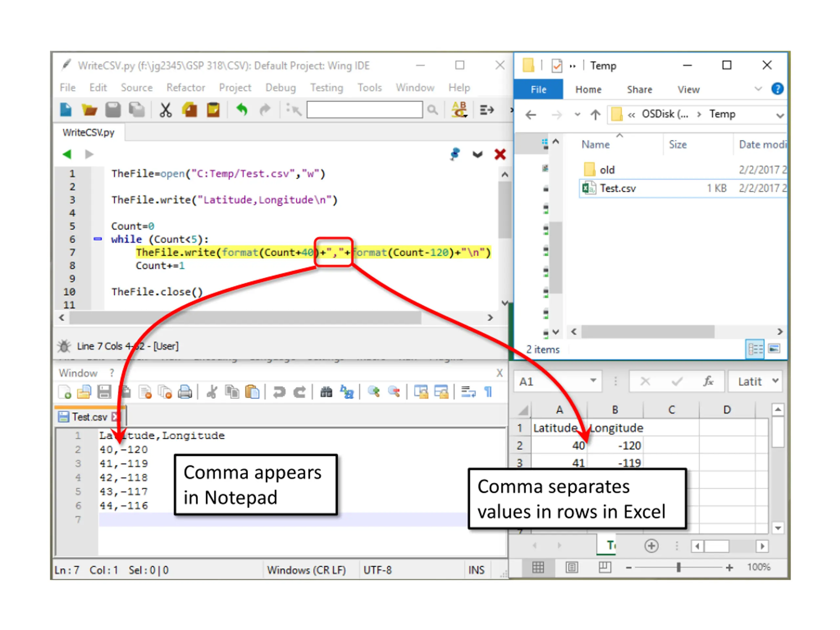Image resolution: width=840 pixels, height=630 pixels.
Task: Click Notepad++ Open file icon
Action: click(84, 392)
